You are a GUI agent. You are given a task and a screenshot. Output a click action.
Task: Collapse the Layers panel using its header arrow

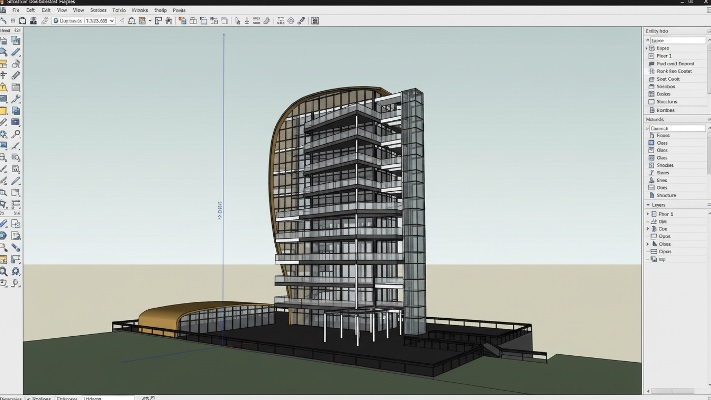[646, 204]
